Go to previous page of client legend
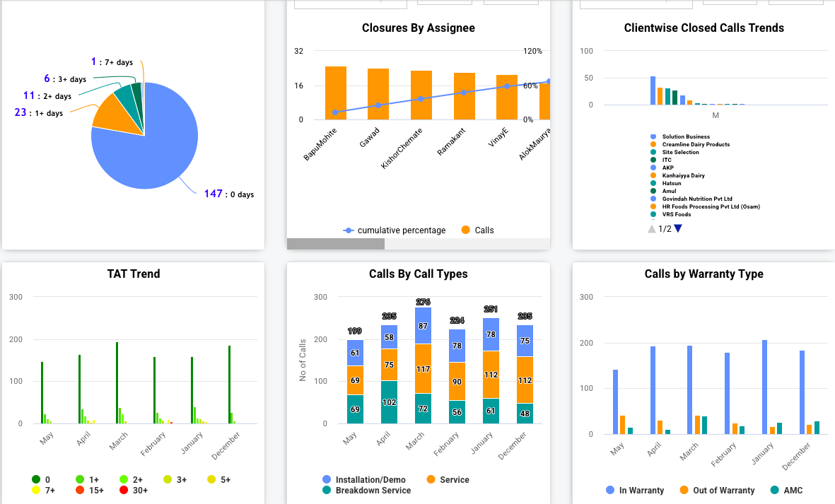Image resolution: width=835 pixels, height=504 pixels. 651,229
